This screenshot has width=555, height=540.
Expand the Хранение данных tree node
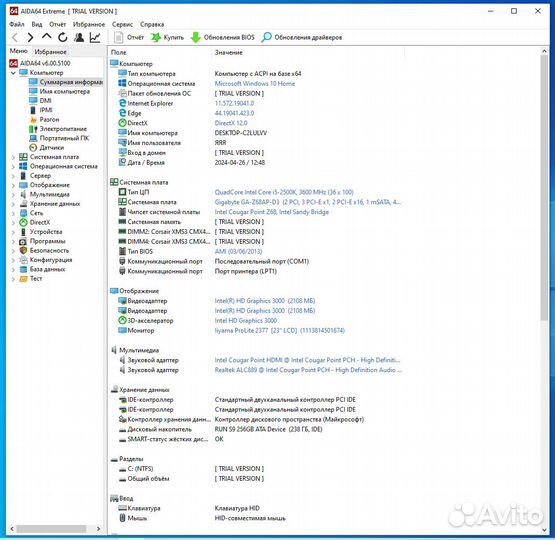pyautogui.click(x=13, y=204)
